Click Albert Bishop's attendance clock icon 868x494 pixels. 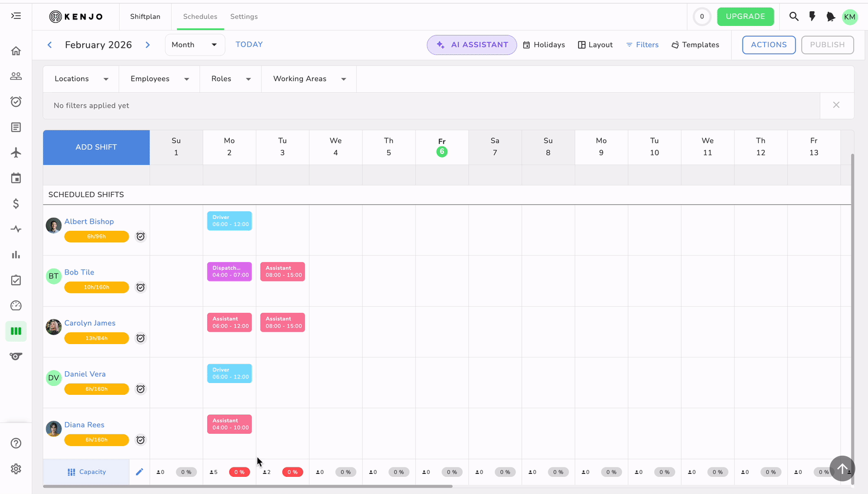click(141, 236)
